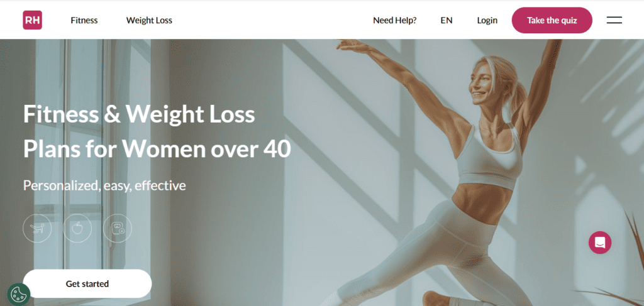Select the Take the quiz button

tap(552, 20)
